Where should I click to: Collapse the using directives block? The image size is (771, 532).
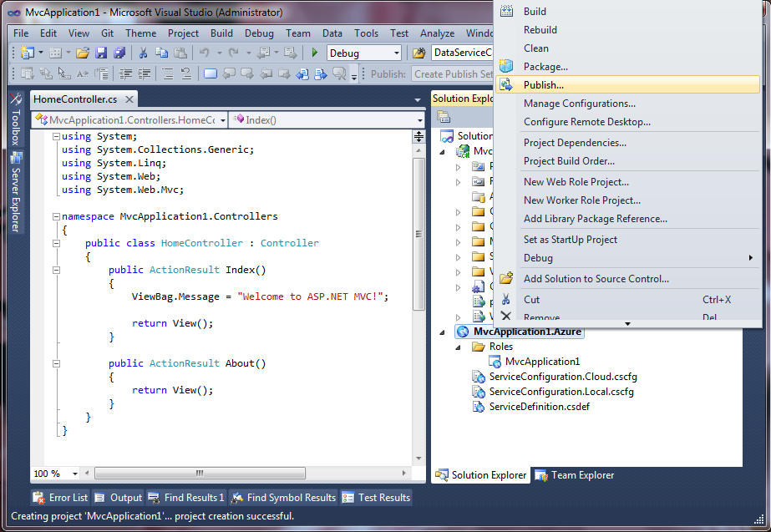pos(56,136)
